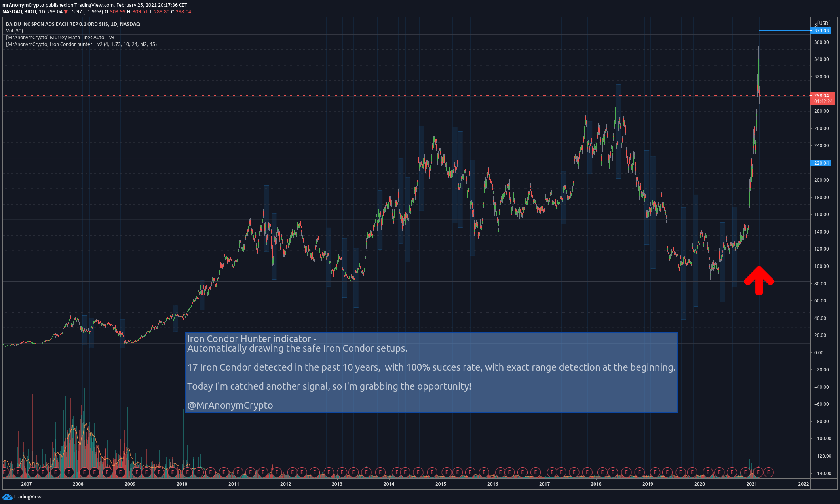
Task: Select the NASDAQ:BIDU, 1D symbol text
Action: pyautogui.click(x=23, y=12)
